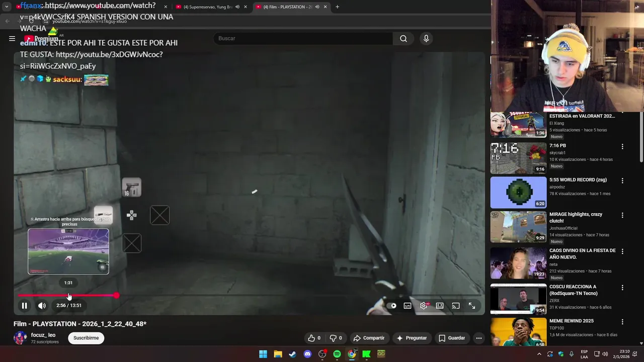Open OBS Studio from the taskbar
This screenshot has height=362, width=644.
click(x=322, y=354)
